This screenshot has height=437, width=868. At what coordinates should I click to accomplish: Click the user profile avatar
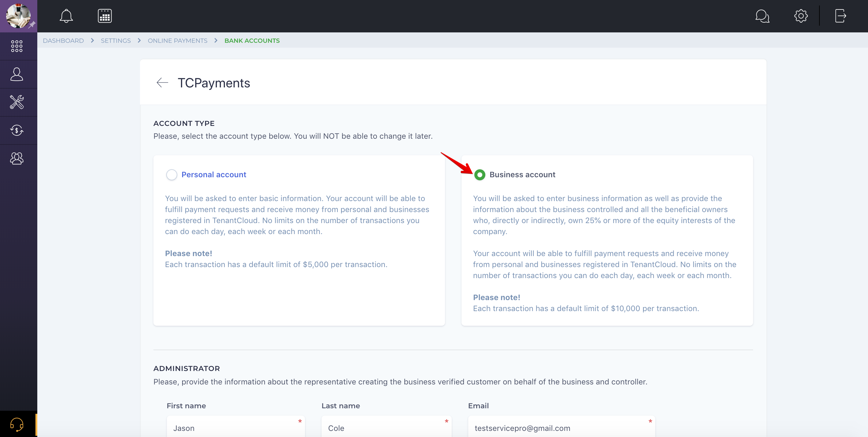(19, 16)
